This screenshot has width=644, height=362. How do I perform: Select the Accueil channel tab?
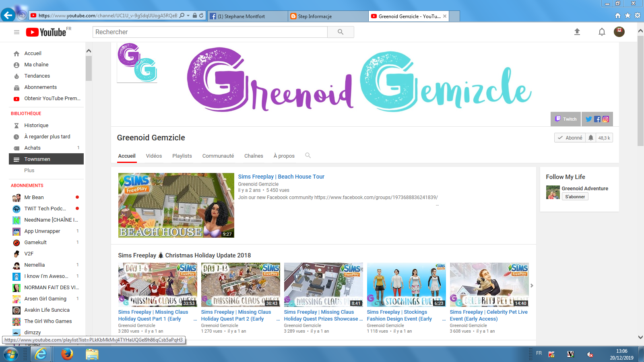127,156
